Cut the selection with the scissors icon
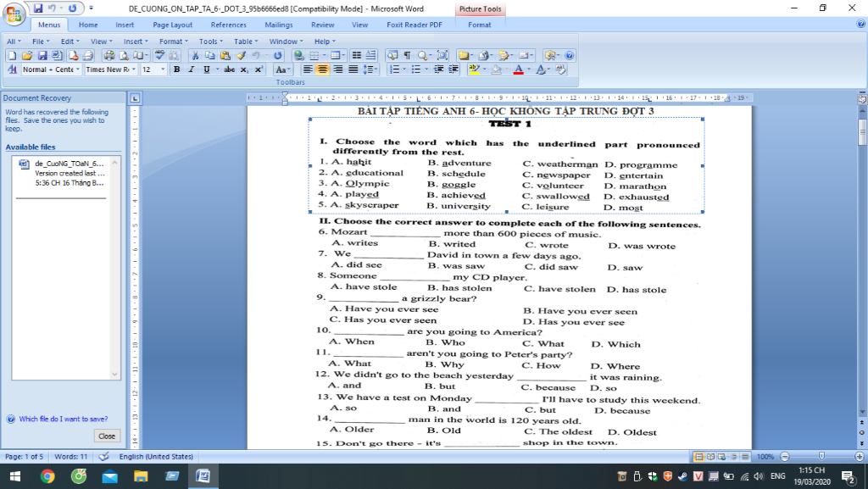868x489 pixels. 195,55
